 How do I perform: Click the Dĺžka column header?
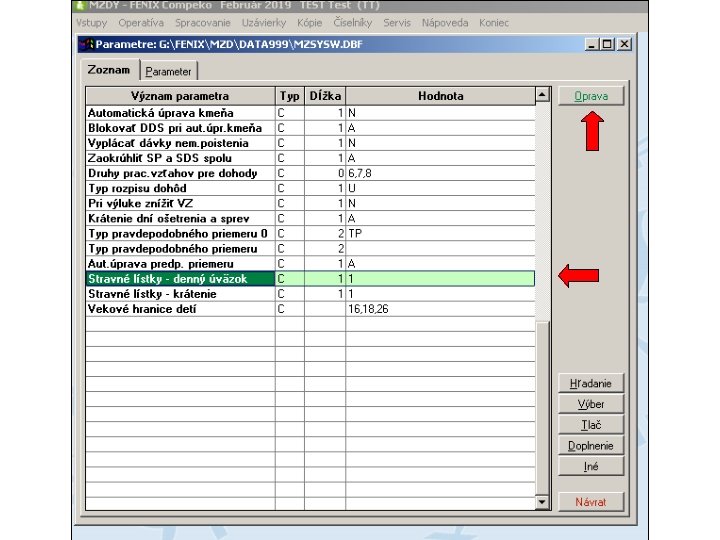tap(325, 96)
